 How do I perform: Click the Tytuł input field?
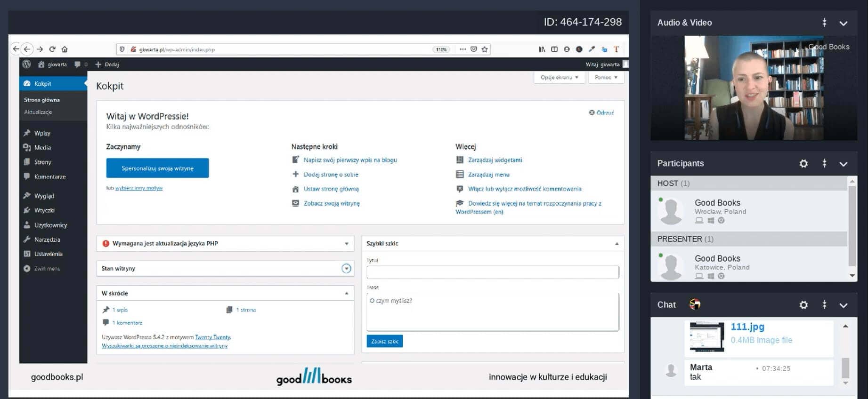click(493, 272)
